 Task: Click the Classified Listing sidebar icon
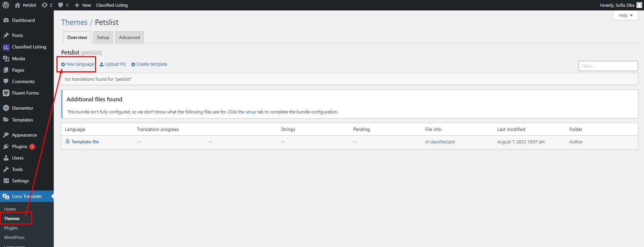coord(6,47)
